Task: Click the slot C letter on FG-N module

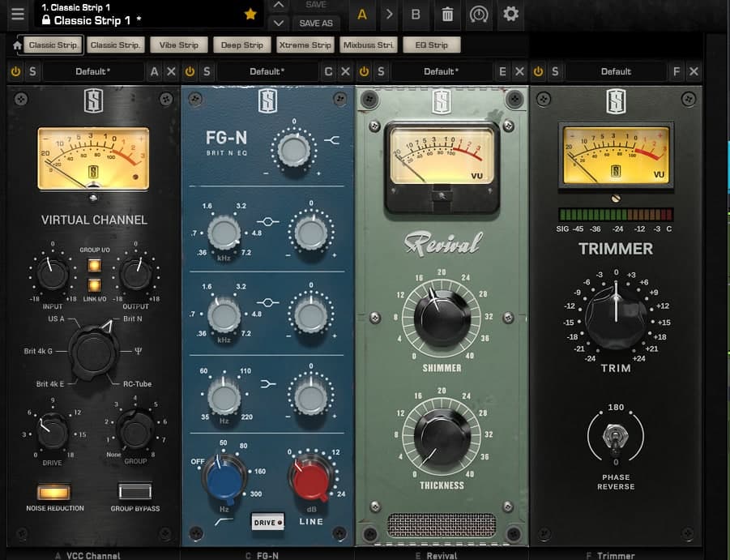Action: (328, 71)
